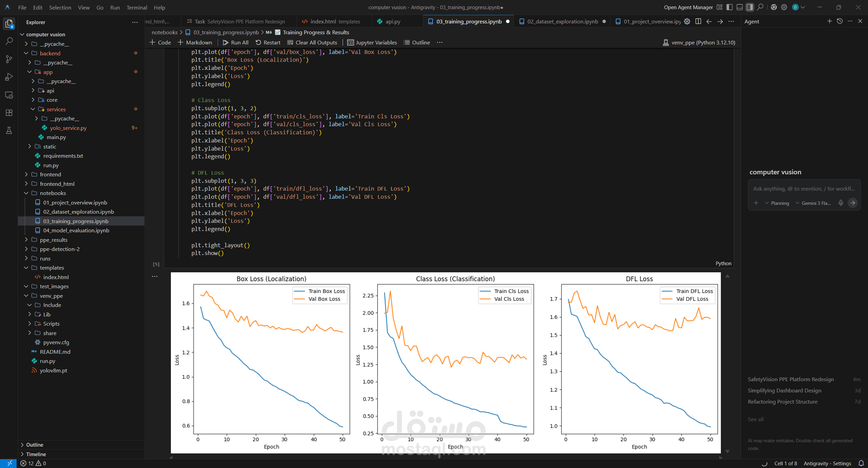868x468 pixels.
Task: Open agent history clock icon
Action: click(x=840, y=21)
